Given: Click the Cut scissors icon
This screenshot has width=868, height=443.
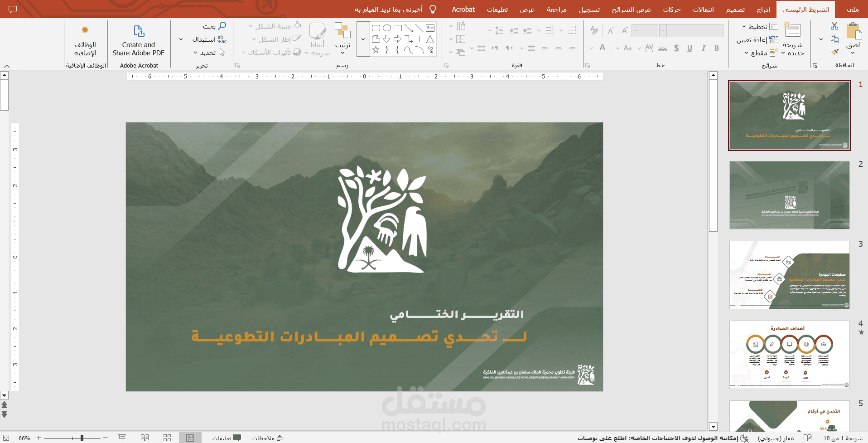Looking at the screenshot, I should (834, 26).
